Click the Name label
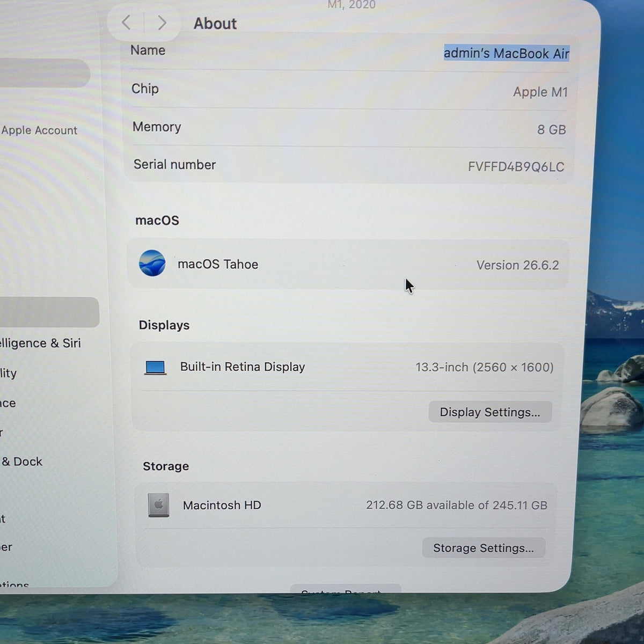644x644 pixels. click(148, 50)
